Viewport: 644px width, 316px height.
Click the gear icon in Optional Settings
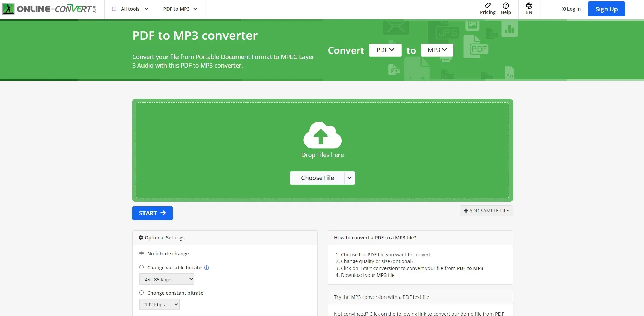141,237
